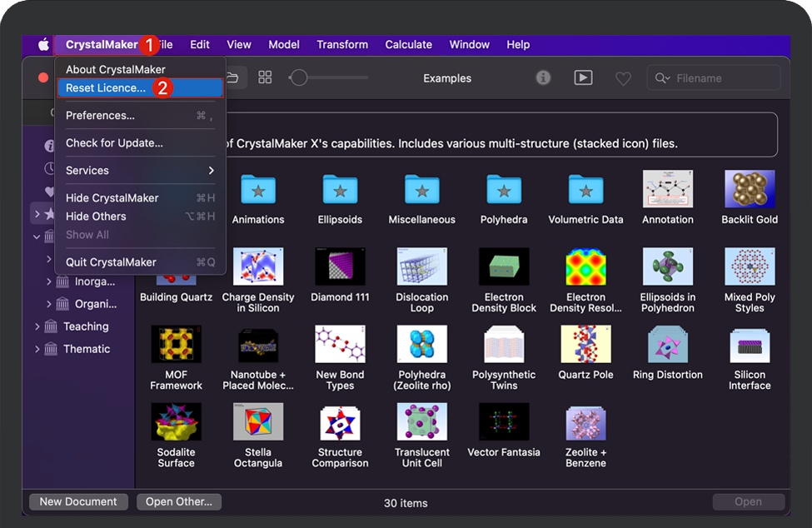This screenshot has width=812, height=528.
Task: Open the Services submenu
Action: tap(139, 171)
